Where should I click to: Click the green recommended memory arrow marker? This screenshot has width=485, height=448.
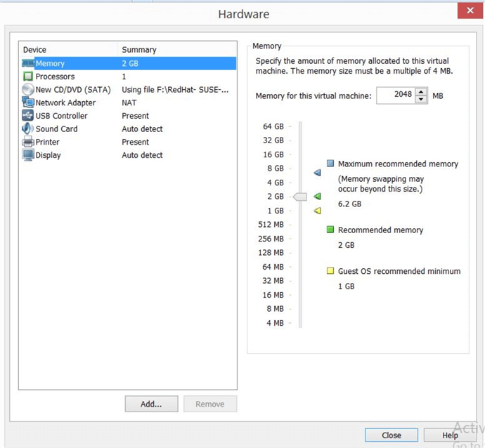tap(317, 196)
